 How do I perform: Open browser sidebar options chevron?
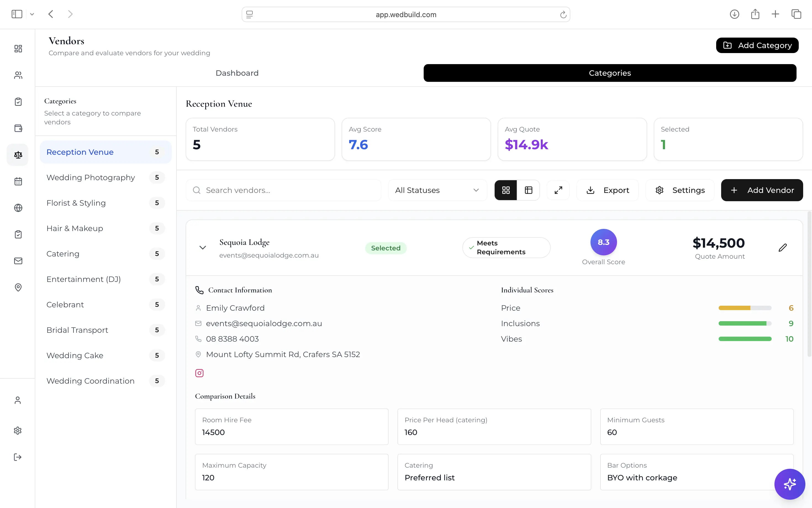click(32, 14)
